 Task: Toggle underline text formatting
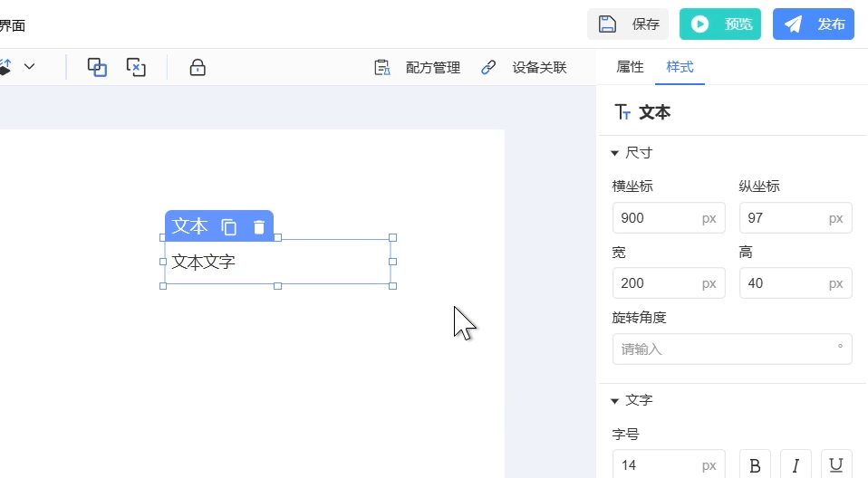(x=836, y=465)
